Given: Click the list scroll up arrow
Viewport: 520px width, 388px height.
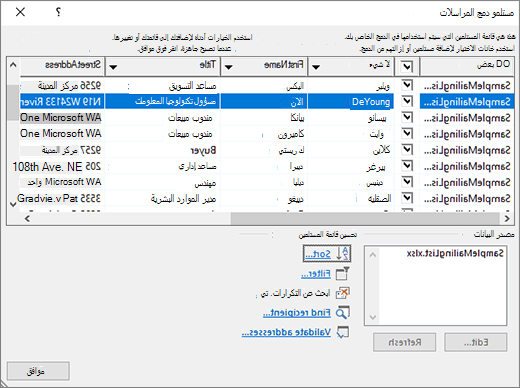Looking at the screenshot, I should point(13,65).
